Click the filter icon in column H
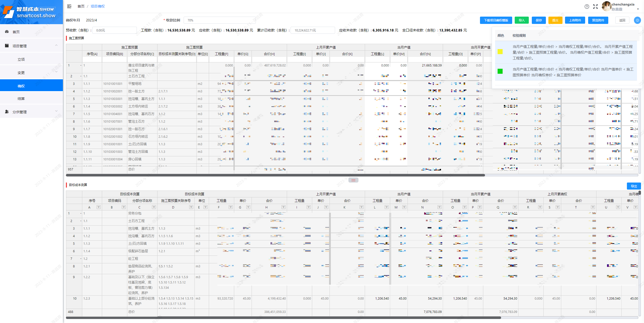Screen dimensions: 644x323 tap(284, 207)
